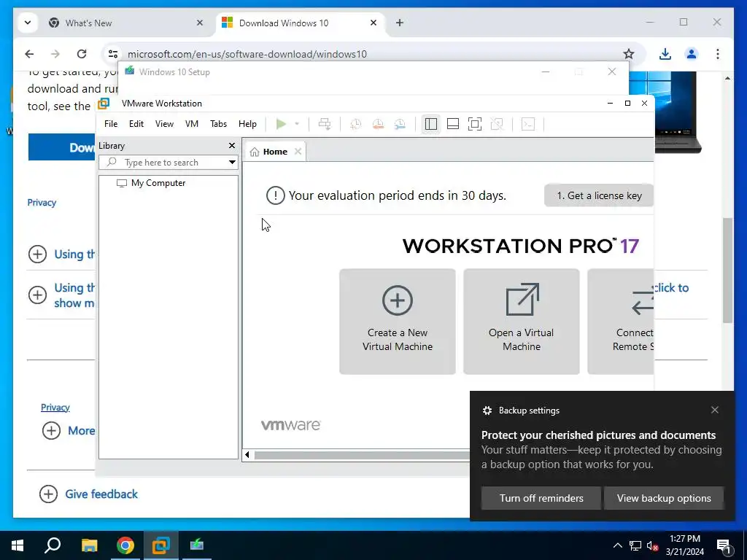Reload the page in Chrome
747x560 pixels.
(82, 54)
